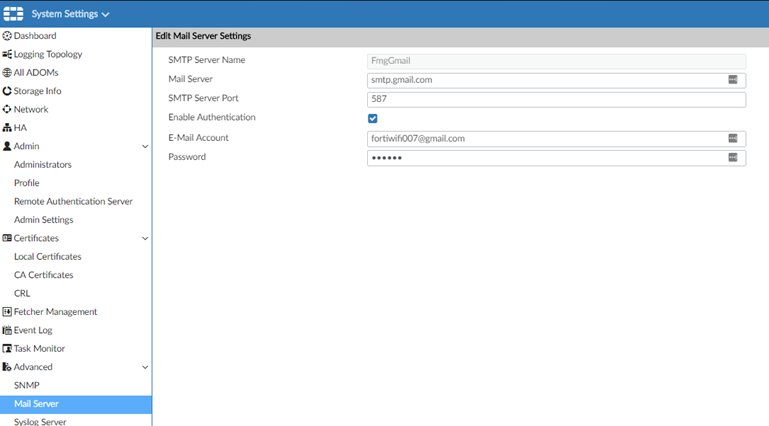The height and width of the screenshot is (426, 769).
Task: Collapse the Advanced section chevron
Action: click(x=145, y=367)
